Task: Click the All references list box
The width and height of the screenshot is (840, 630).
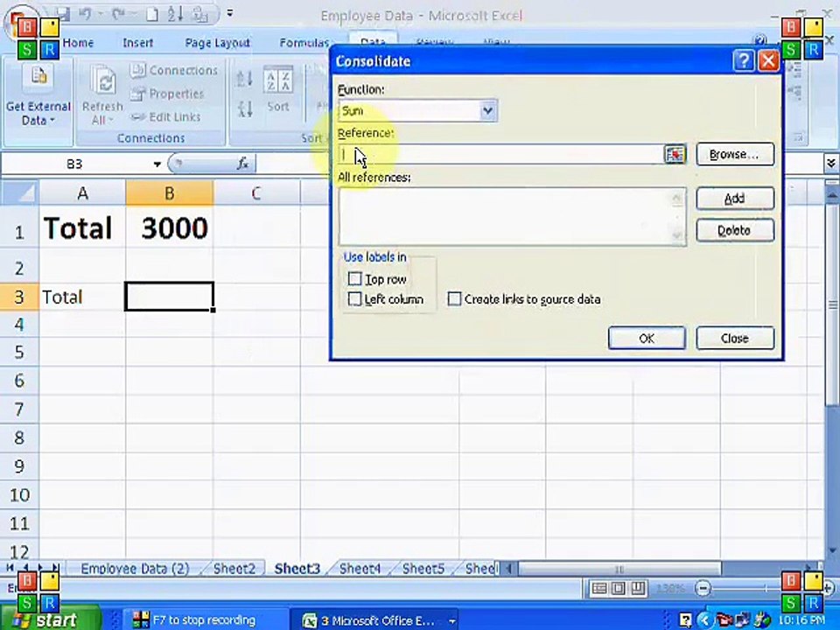Action: coord(512,216)
